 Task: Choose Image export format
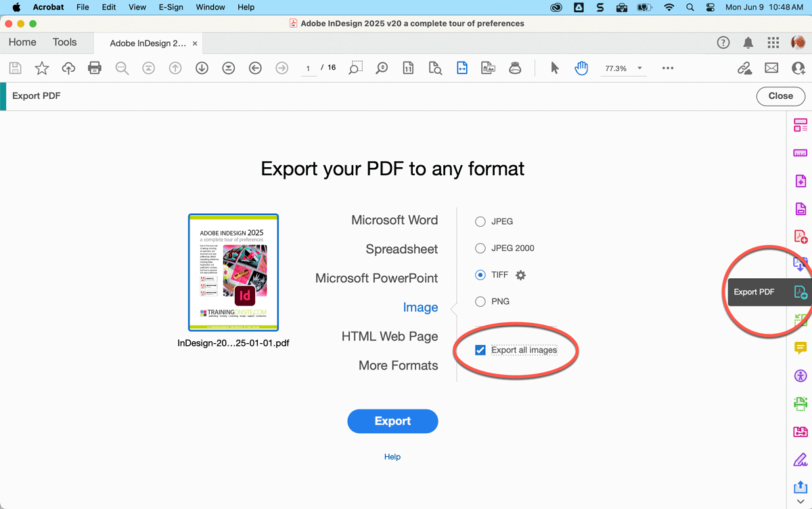pyautogui.click(x=420, y=307)
